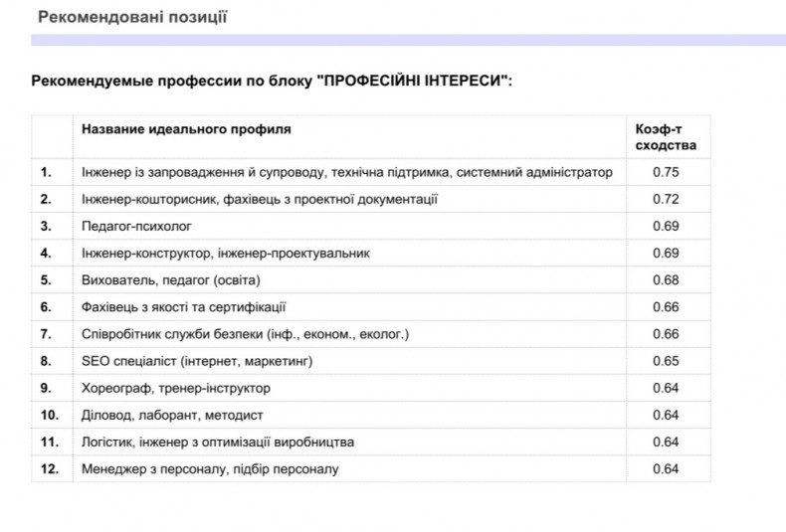The image size is (786, 532).
Task: Click the row number 12 cell
Action: coord(52,469)
